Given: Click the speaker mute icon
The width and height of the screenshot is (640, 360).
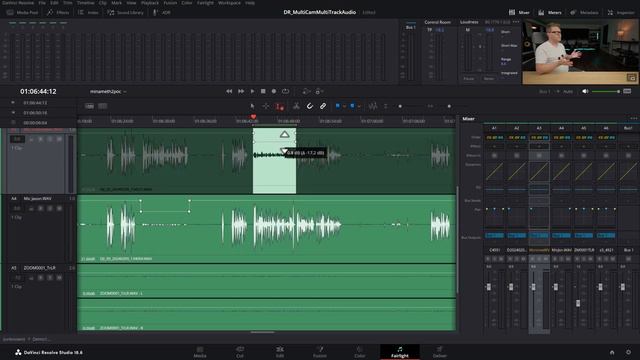Looking at the screenshot, I should (x=585, y=91).
